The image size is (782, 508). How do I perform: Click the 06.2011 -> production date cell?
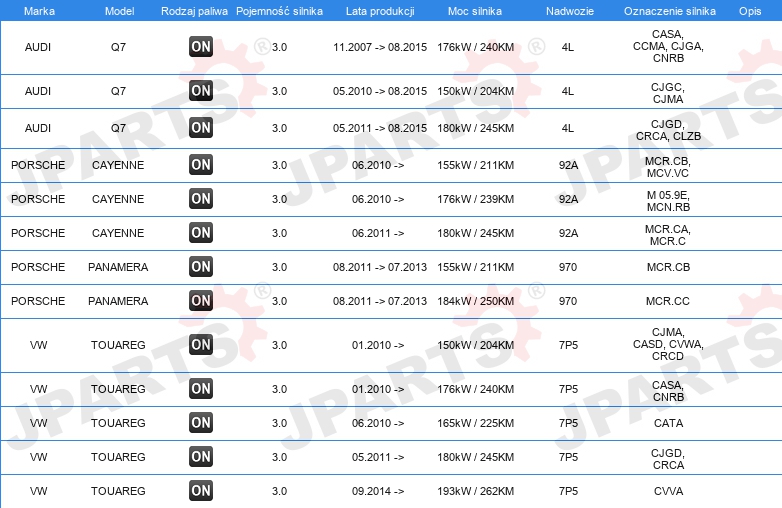(x=378, y=233)
